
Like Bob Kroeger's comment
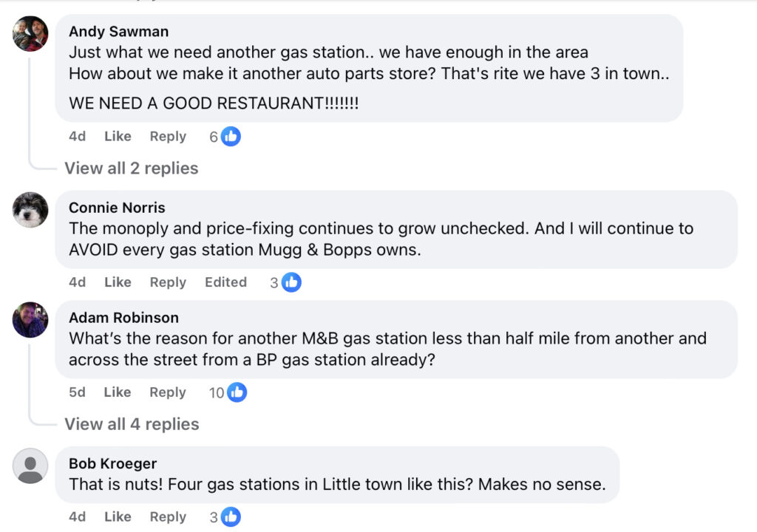click(x=117, y=516)
